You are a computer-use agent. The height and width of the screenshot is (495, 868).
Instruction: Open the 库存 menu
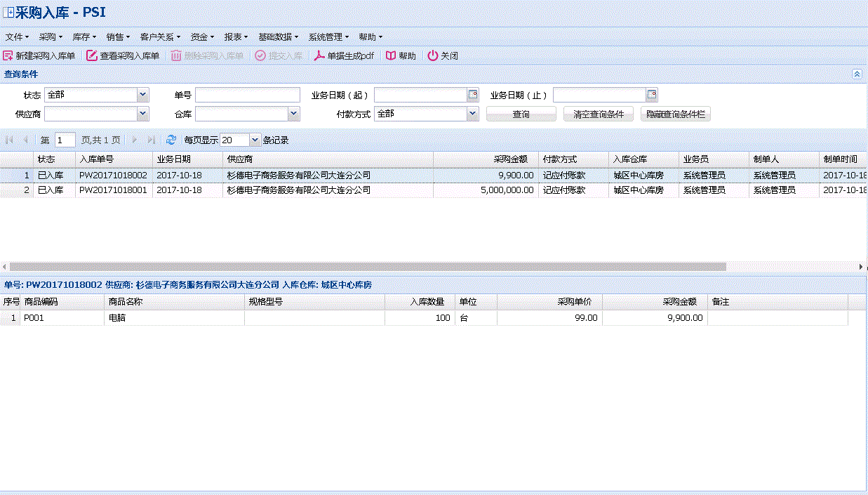84,37
